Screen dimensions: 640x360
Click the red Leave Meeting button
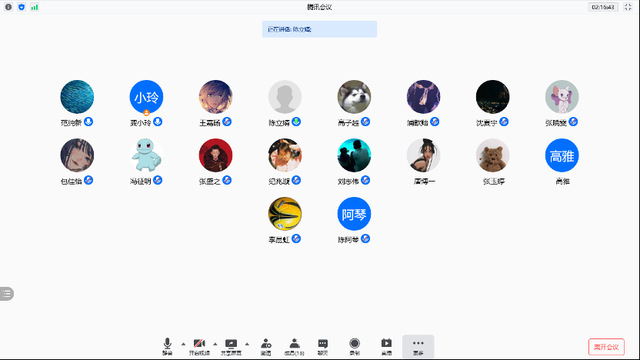coord(606,347)
